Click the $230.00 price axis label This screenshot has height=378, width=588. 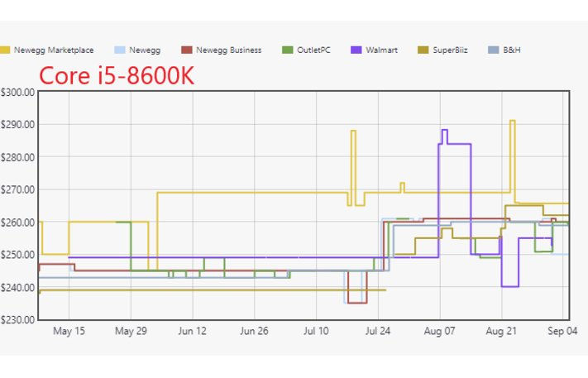tap(17, 319)
